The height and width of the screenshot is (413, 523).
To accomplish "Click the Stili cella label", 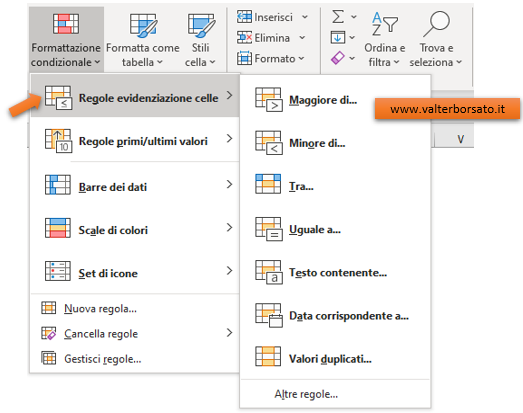I will [x=200, y=55].
